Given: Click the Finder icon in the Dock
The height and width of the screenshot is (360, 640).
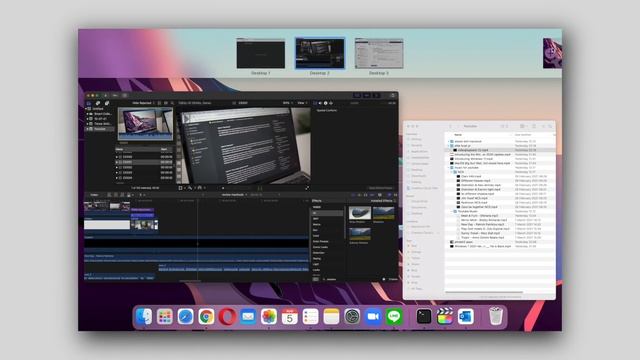Looking at the screenshot, I should click(x=144, y=316).
